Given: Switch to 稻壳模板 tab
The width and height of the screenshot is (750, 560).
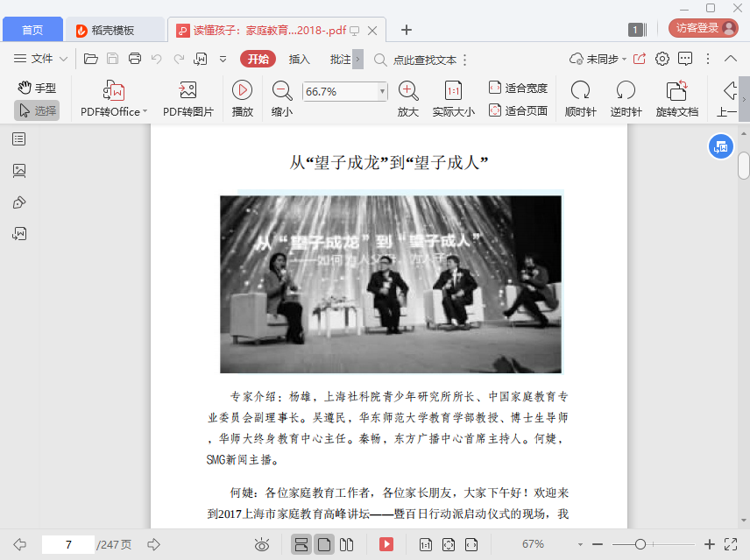Looking at the screenshot, I should (x=114, y=30).
